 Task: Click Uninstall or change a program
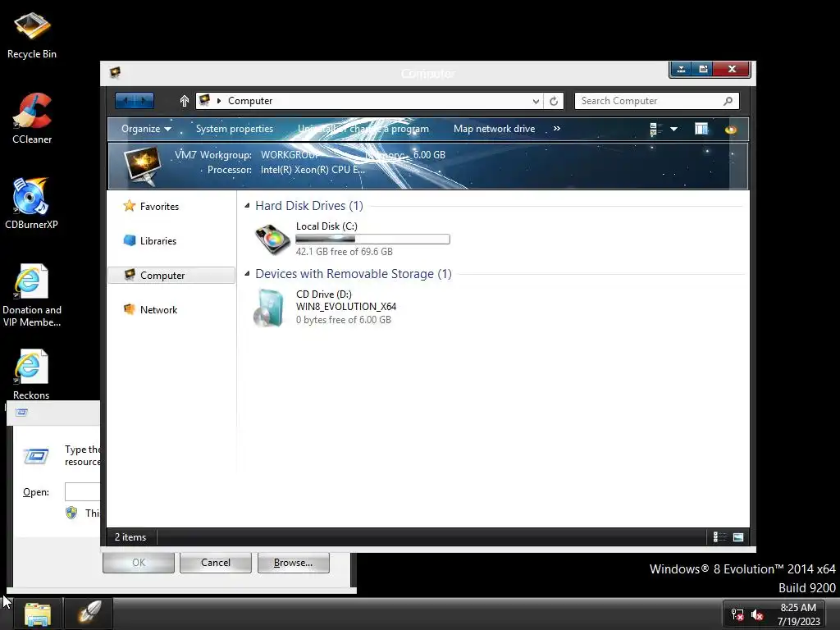pos(363,129)
